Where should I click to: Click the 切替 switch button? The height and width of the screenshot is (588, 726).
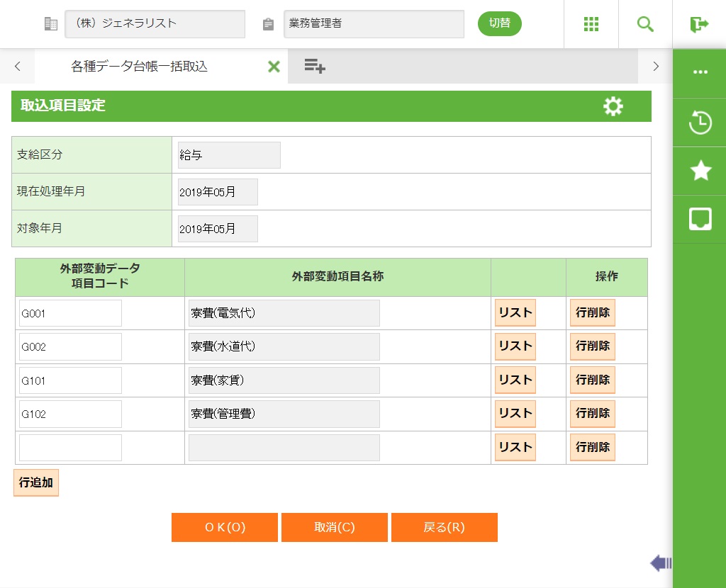point(500,23)
